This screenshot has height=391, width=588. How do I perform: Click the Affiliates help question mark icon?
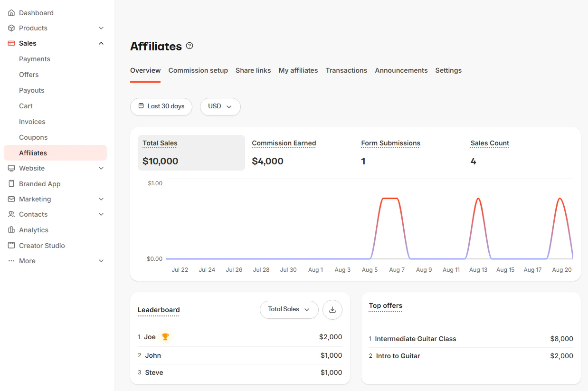coord(189,45)
